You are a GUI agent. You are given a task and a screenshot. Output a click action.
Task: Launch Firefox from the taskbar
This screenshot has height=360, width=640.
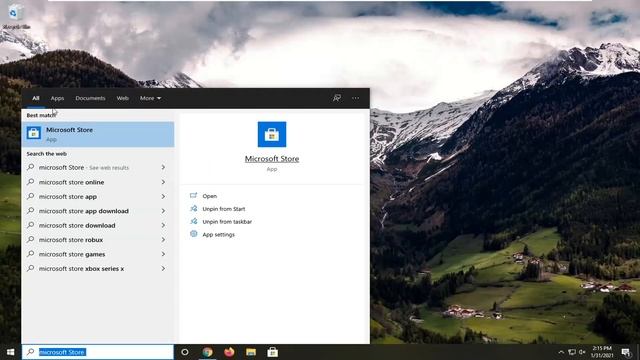tap(229, 352)
